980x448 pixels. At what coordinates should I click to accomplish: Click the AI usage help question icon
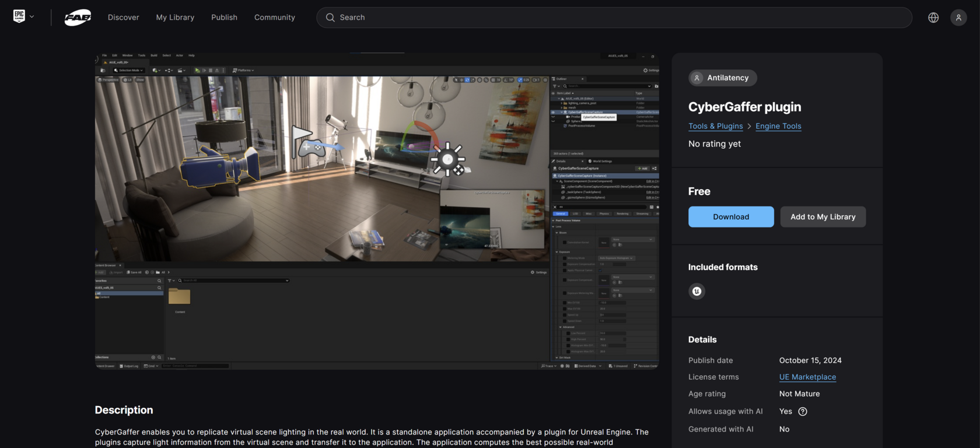coord(803,411)
